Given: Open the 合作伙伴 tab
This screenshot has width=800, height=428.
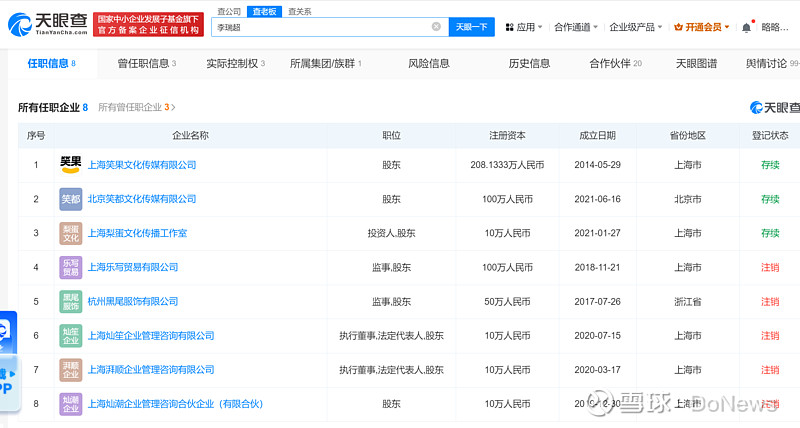Looking at the screenshot, I should point(615,63).
